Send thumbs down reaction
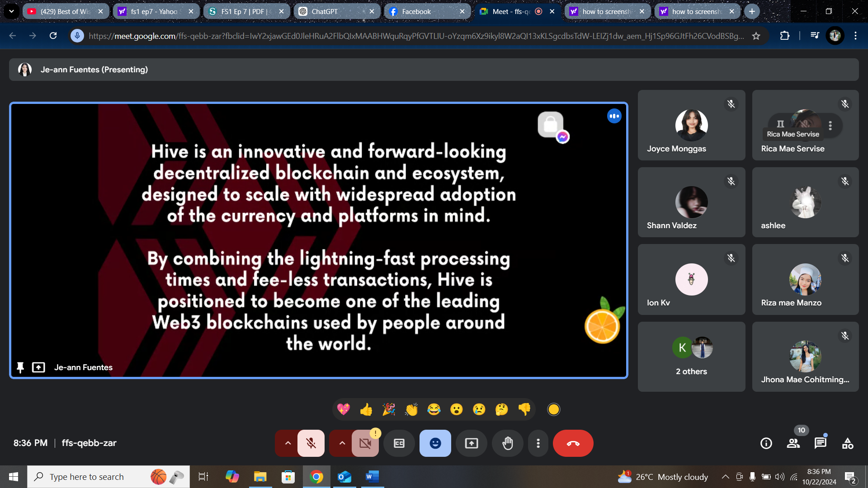The width and height of the screenshot is (868, 488). tap(524, 409)
